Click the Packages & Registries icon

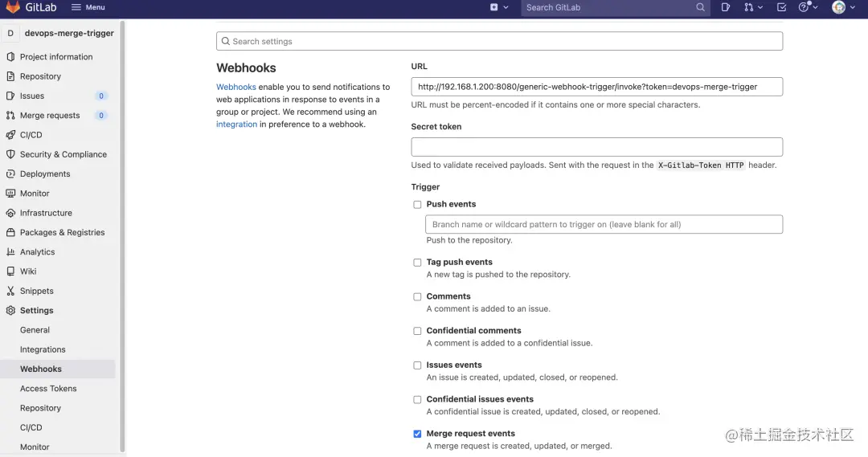point(10,232)
